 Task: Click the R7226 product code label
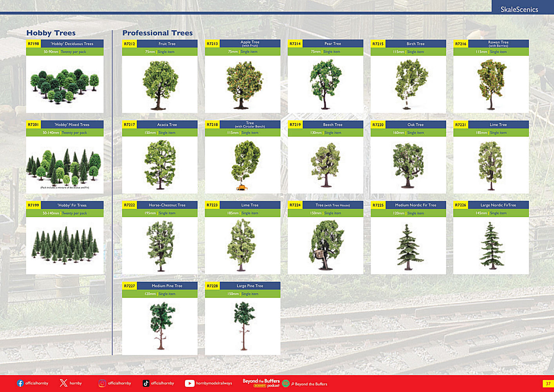[461, 205]
